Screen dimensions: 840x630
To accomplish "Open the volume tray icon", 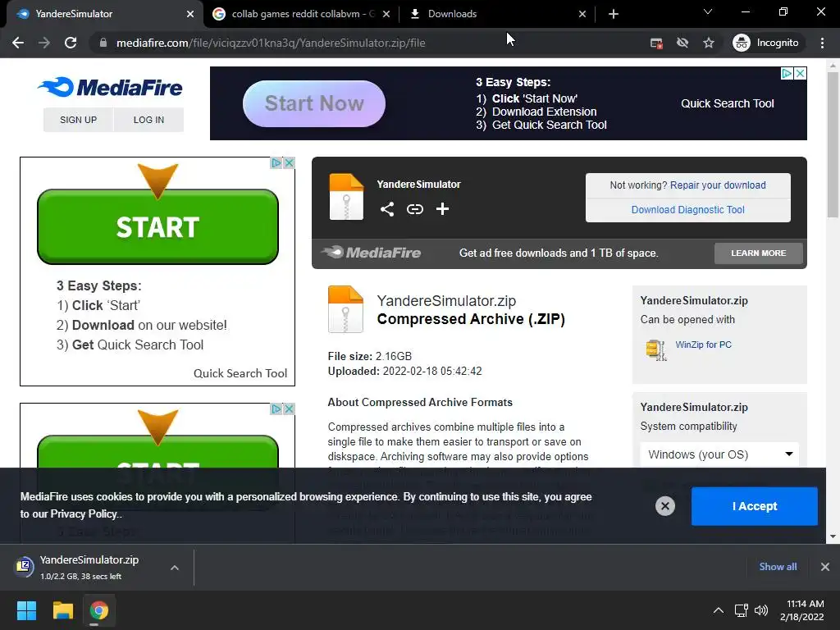I will pyautogui.click(x=760, y=610).
